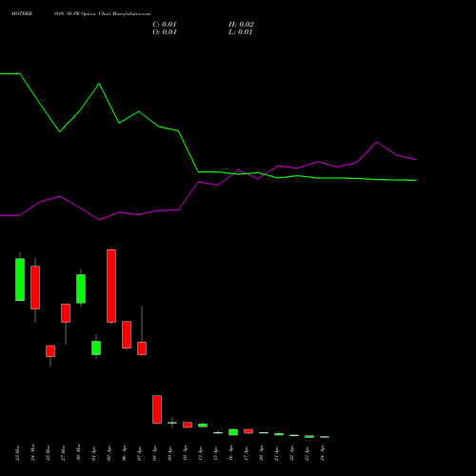
Task: Select the red candle above 25 Mar
Action: (x=50, y=351)
